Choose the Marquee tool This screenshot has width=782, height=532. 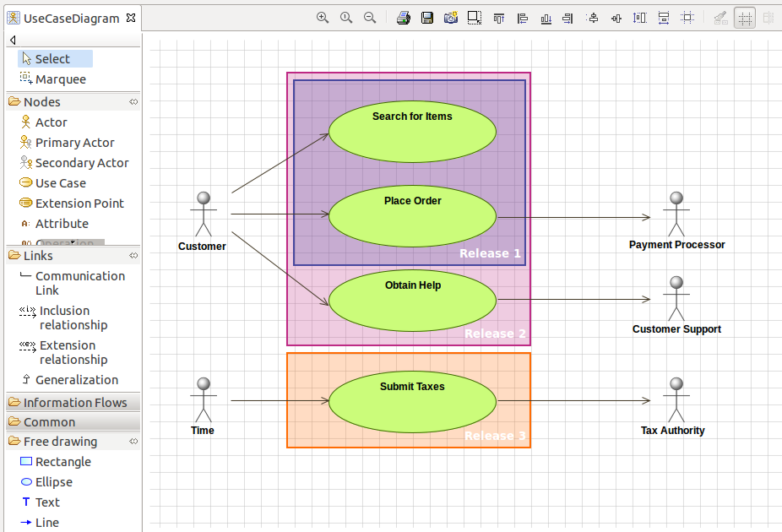pyautogui.click(x=53, y=79)
